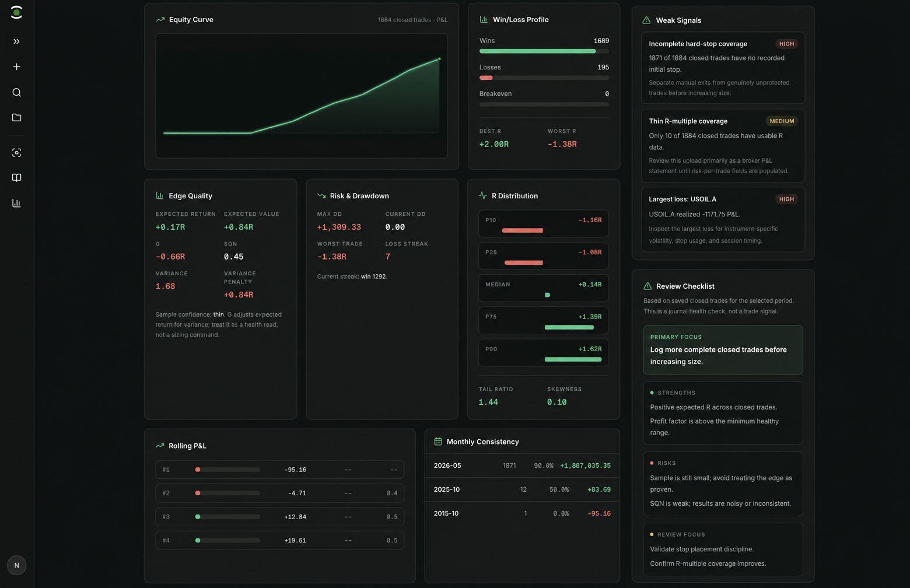Select the MEDIAN distribution row
Screen dimensions: 910x588
click(543, 288)
